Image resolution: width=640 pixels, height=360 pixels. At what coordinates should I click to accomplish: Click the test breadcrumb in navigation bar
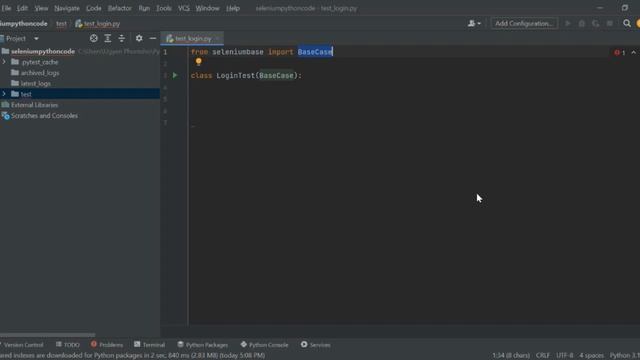[61, 24]
